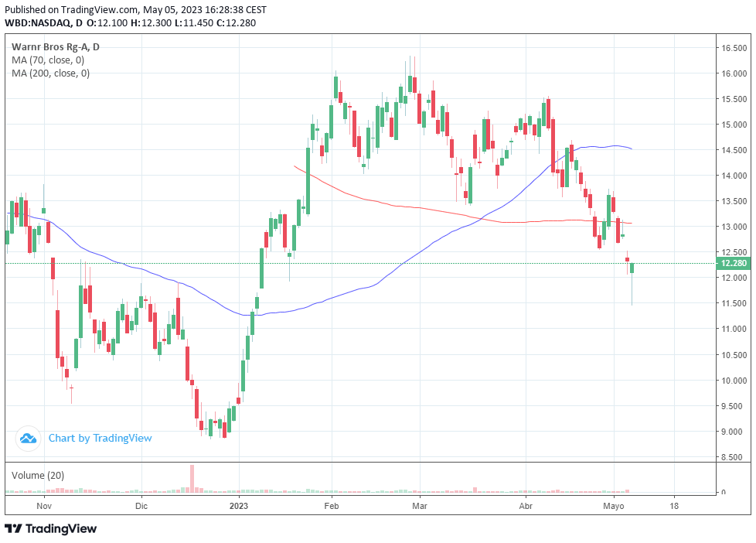Click the Abr date axis label

click(526, 506)
